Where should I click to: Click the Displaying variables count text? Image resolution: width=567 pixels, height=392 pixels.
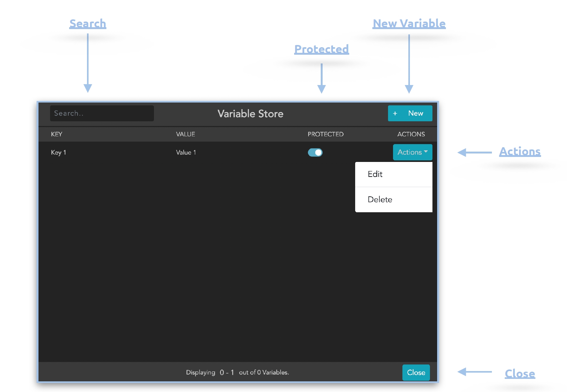[x=237, y=372]
